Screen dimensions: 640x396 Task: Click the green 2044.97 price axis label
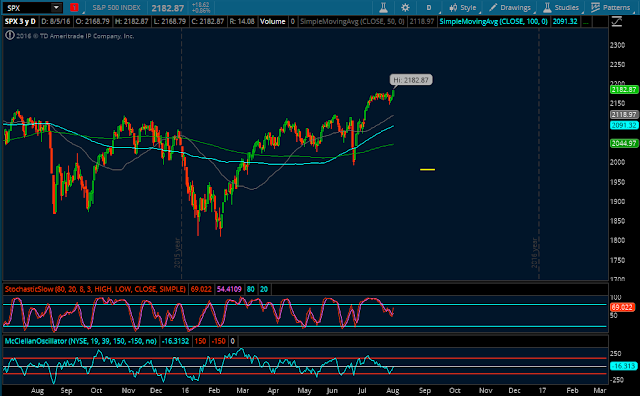coord(624,143)
